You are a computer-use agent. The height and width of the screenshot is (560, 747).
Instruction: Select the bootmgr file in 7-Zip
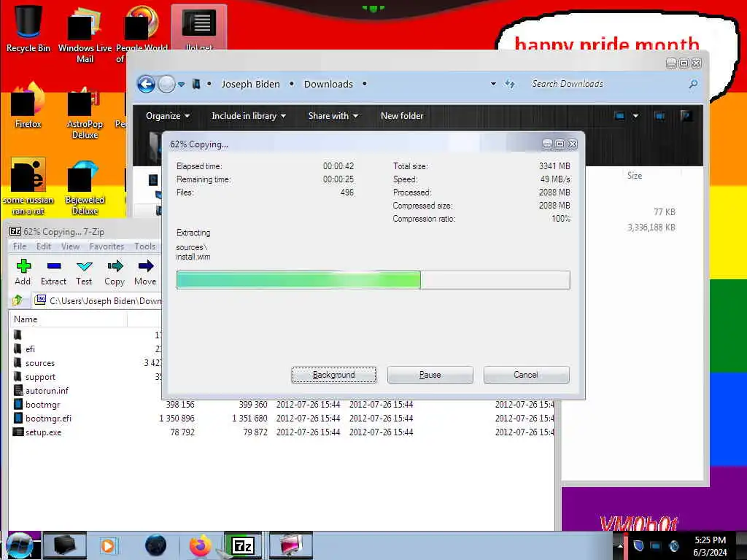(x=42, y=404)
